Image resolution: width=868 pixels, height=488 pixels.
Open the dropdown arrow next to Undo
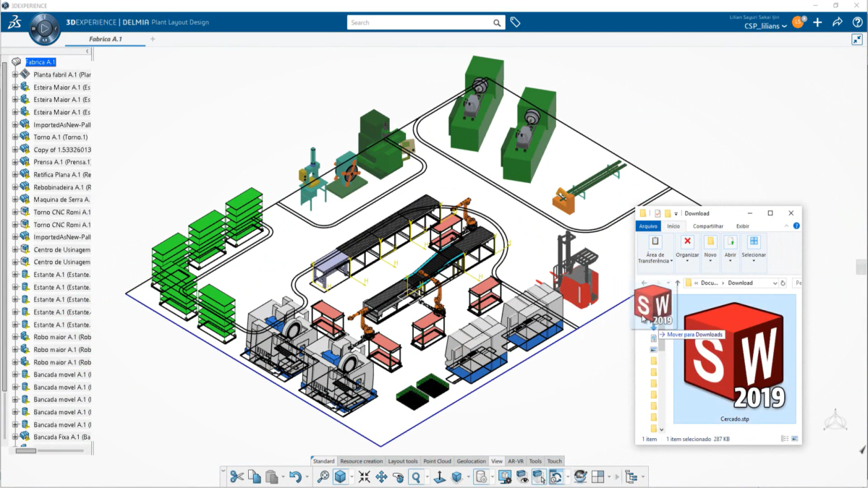pos(307,477)
